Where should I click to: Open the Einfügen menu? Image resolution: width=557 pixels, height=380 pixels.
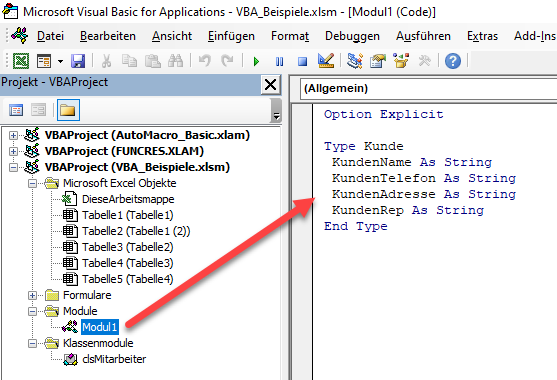click(231, 36)
